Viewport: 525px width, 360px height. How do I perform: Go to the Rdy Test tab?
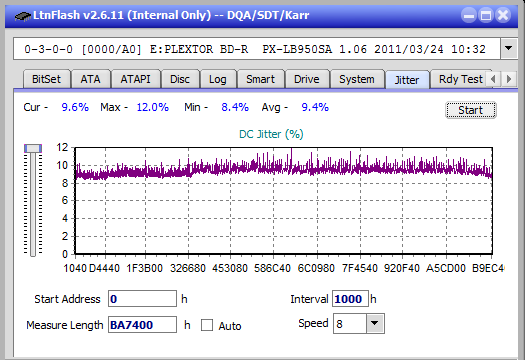click(x=461, y=79)
